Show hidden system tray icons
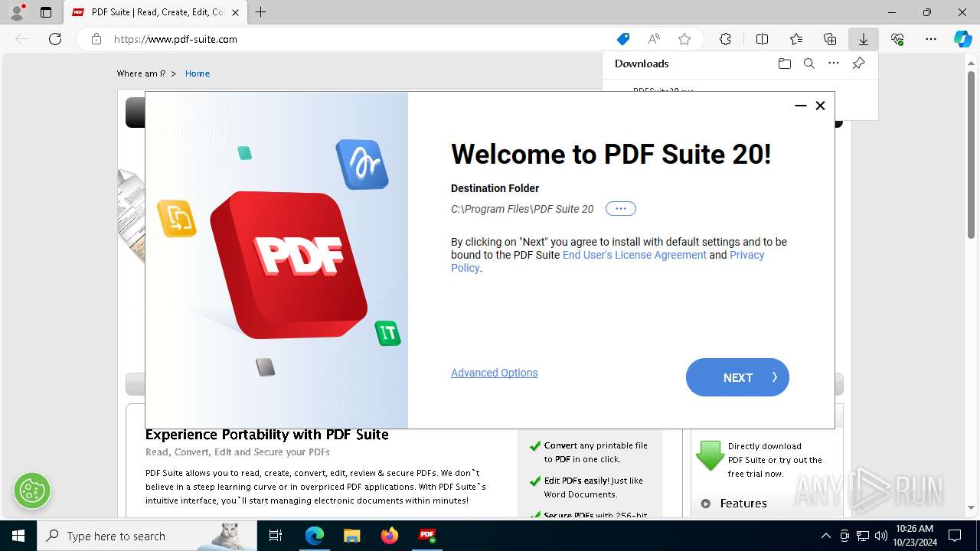 pyautogui.click(x=825, y=536)
